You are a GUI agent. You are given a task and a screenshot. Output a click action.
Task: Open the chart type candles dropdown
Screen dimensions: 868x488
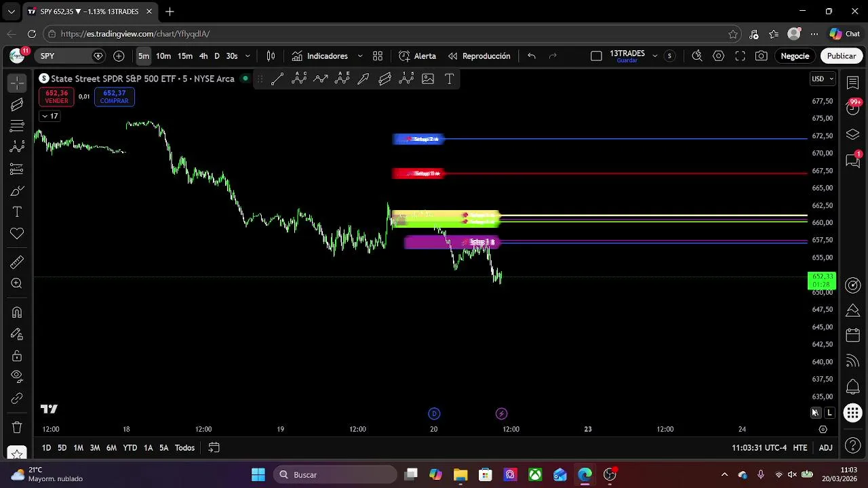271,56
